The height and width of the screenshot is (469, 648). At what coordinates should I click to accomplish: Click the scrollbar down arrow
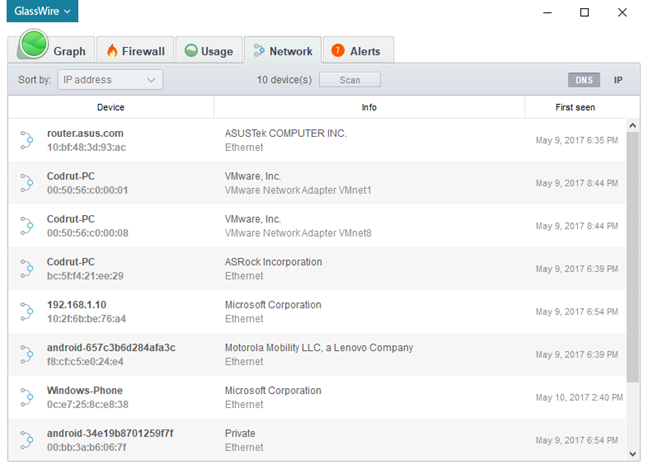tap(632, 454)
